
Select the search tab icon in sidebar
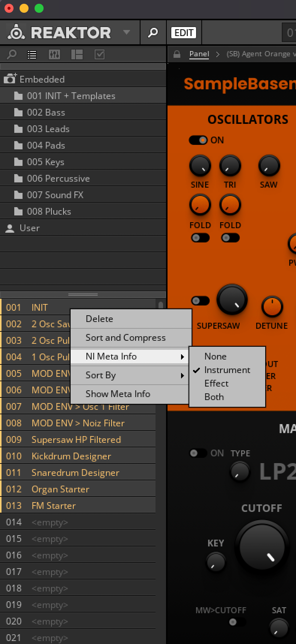tap(12, 54)
